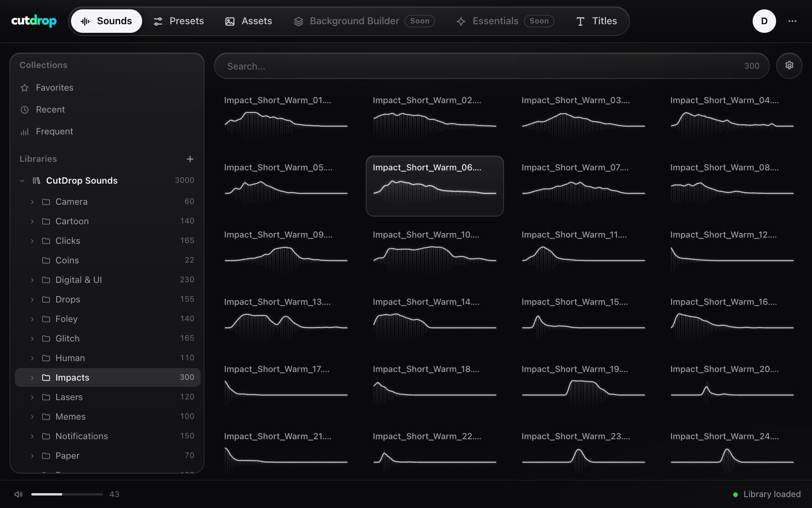Click the Camera folder icon
This screenshot has height=508, width=812.
46,202
